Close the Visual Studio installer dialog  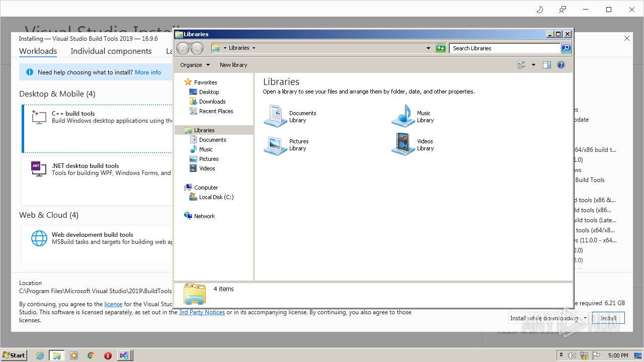(x=627, y=38)
